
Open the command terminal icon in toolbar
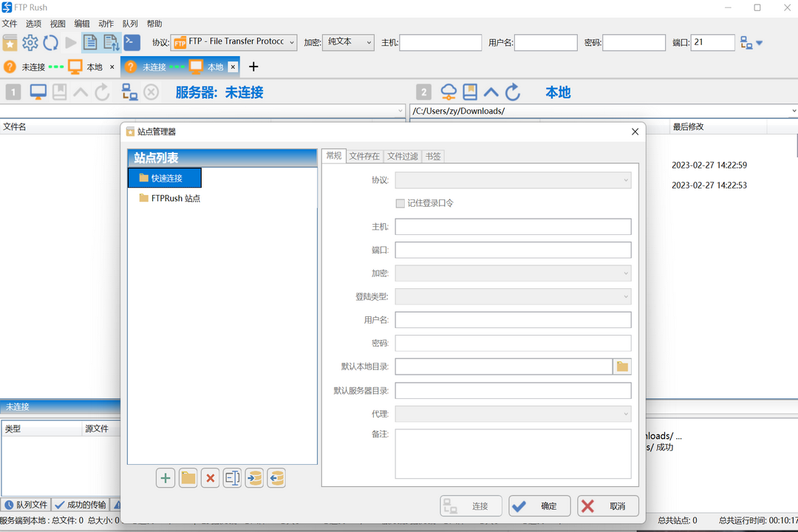[132, 42]
